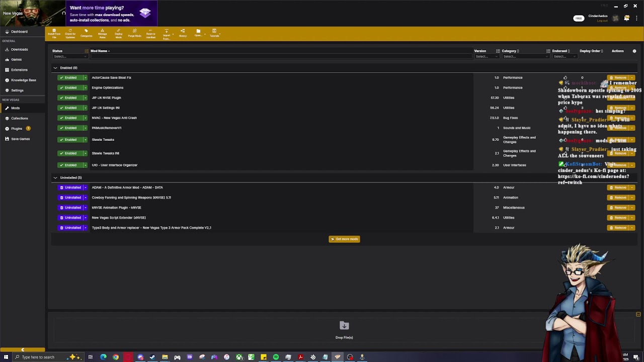
Task: Click Get more mods button
Action: 344,239
